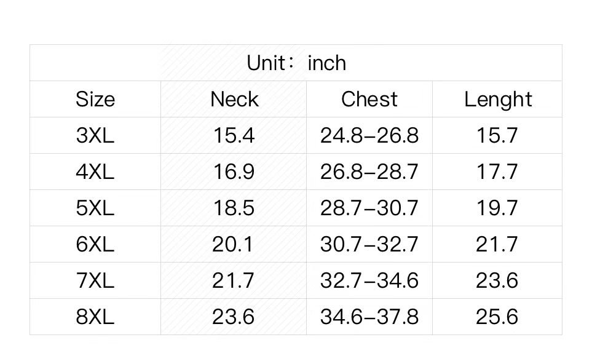The image size is (592, 364).
Task: Select the 16.9 neck measurement
Action: (x=234, y=172)
